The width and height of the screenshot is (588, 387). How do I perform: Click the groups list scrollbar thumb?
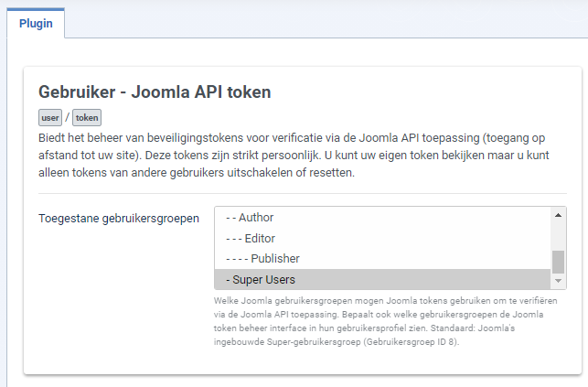pos(558,262)
